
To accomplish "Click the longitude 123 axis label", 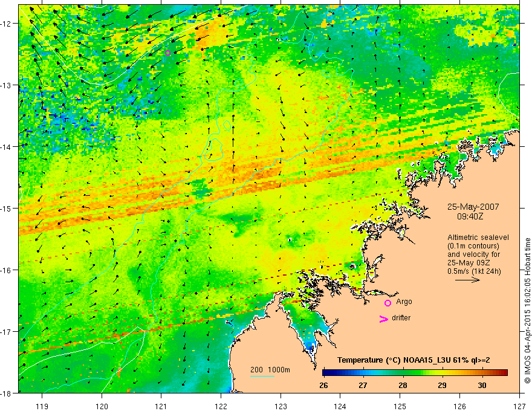I will [x=281, y=406].
